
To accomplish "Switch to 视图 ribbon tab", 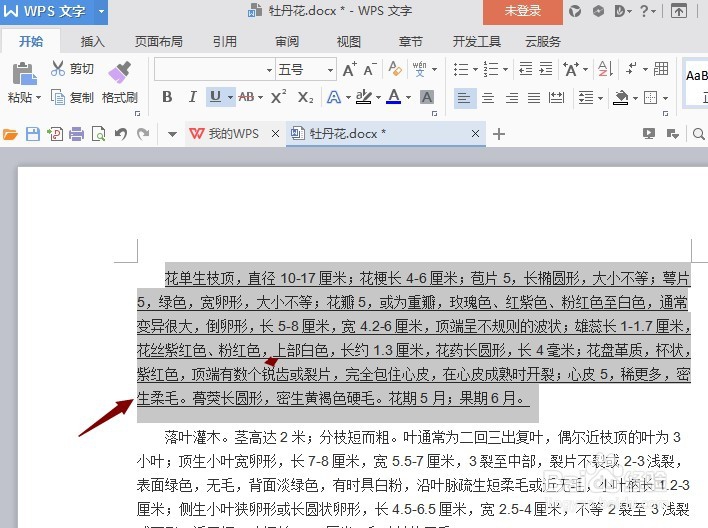I will (x=349, y=42).
